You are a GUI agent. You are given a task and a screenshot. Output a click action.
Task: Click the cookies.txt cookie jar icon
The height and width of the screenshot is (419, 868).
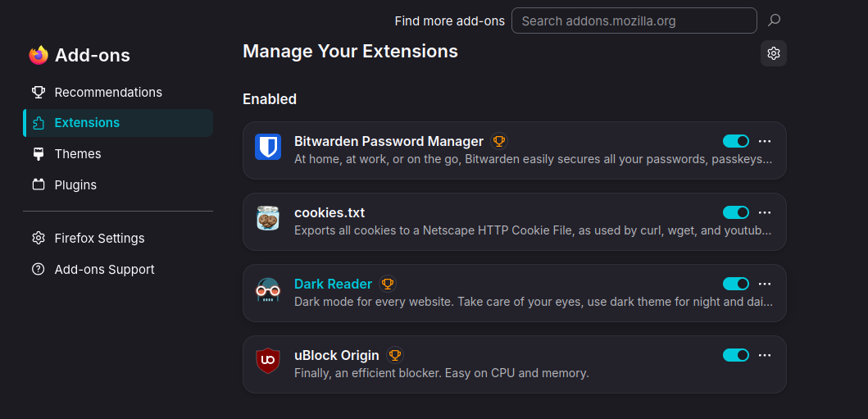click(268, 218)
